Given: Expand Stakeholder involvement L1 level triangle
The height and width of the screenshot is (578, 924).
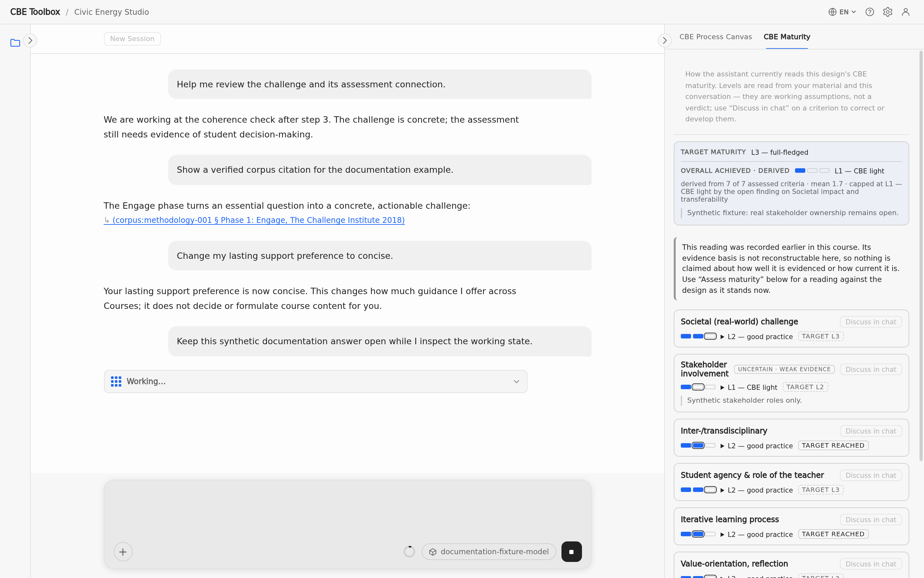Looking at the screenshot, I should (x=723, y=388).
